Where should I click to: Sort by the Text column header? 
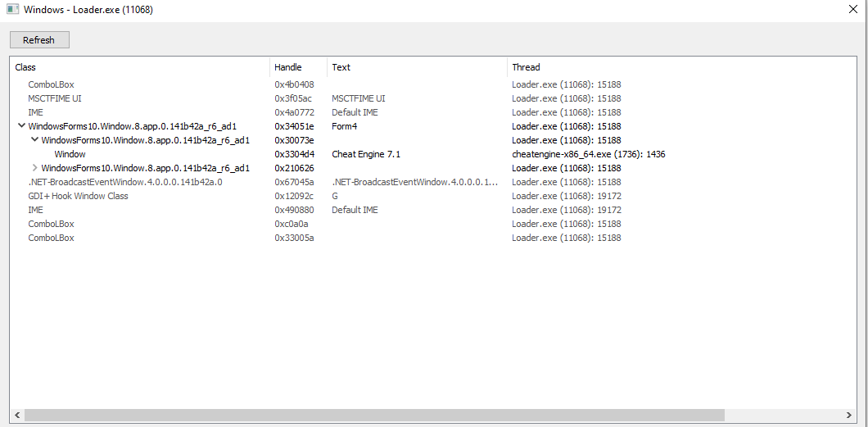[x=416, y=67]
